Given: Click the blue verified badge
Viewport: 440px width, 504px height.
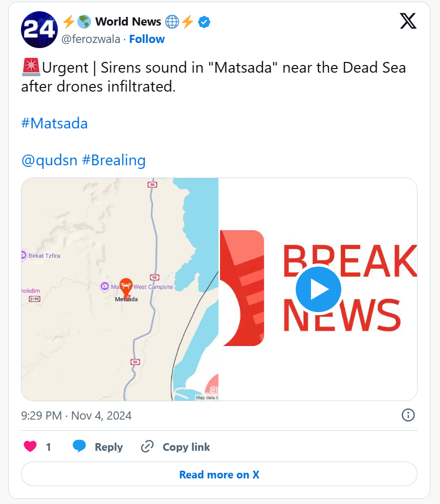Looking at the screenshot, I should [x=204, y=22].
